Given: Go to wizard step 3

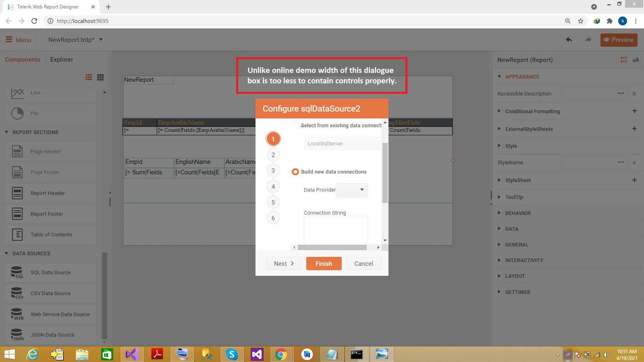Looking at the screenshot, I should click(273, 171).
